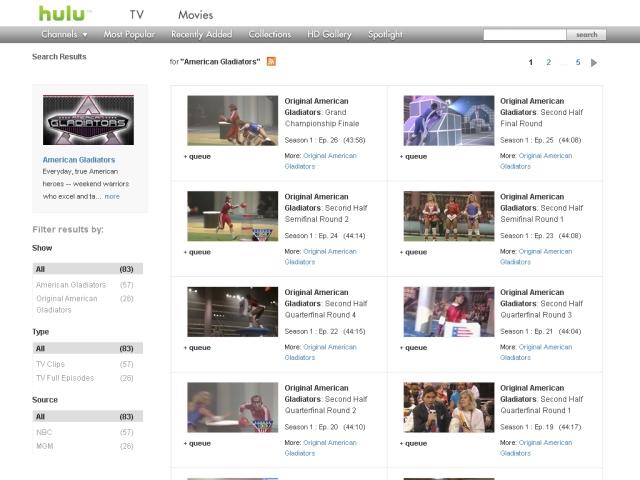Image resolution: width=640 pixels, height=480 pixels.
Task: Play Second Half Final Round thumbnail
Action: point(449,120)
